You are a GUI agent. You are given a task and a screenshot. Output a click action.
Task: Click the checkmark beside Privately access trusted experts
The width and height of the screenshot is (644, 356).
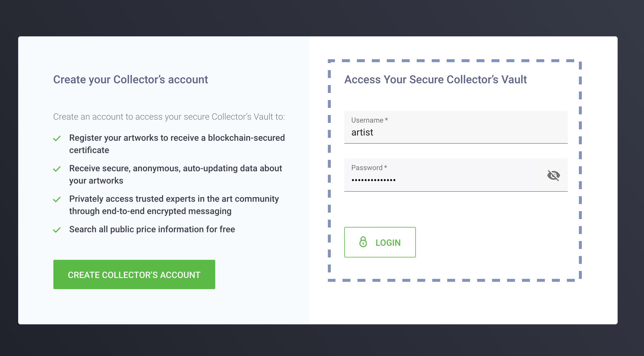(x=57, y=199)
